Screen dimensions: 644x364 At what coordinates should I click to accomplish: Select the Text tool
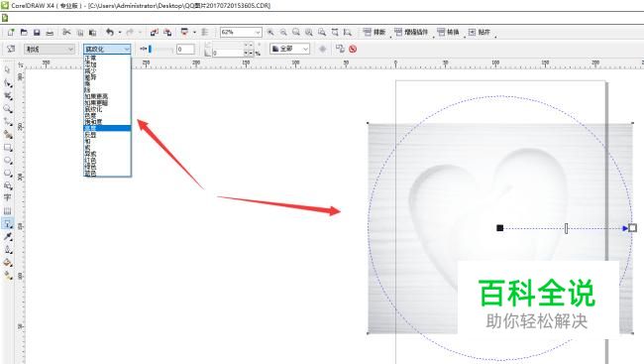point(7,197)
